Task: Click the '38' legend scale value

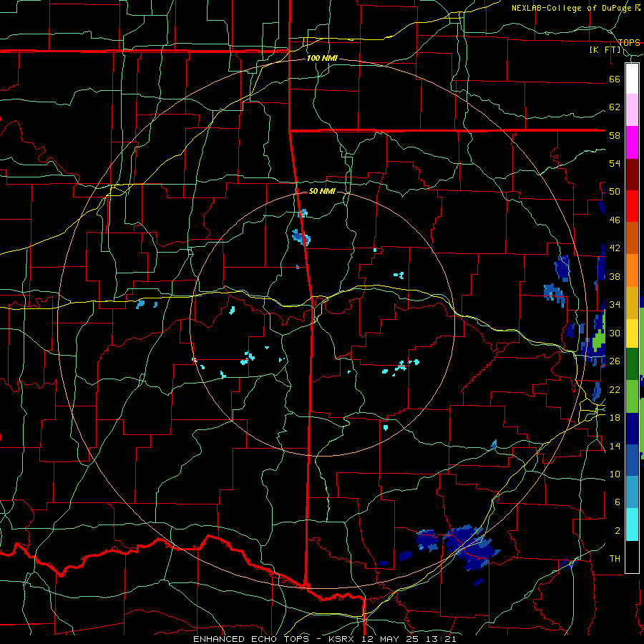Action: click(615, 276)
